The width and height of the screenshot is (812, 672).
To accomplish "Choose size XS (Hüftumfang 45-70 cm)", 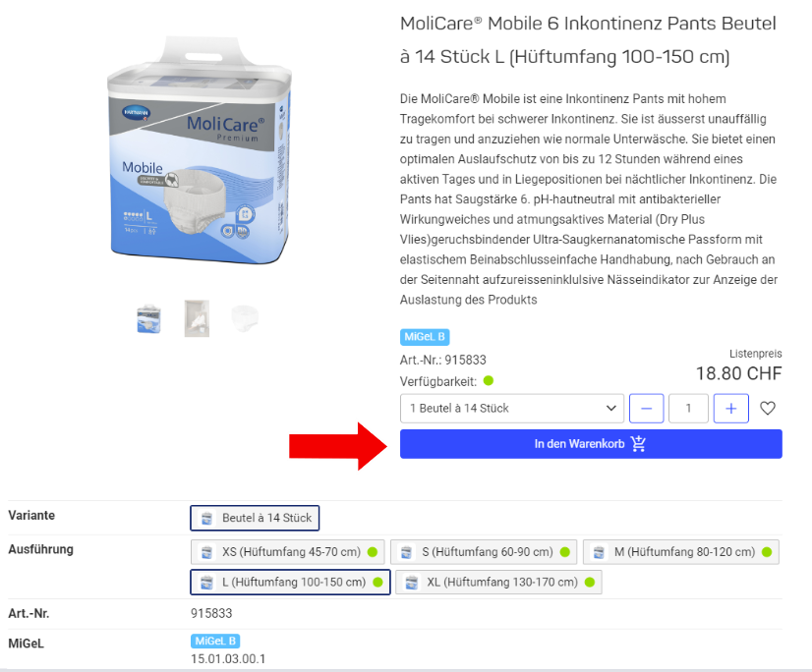I will (x=287, y=552).
